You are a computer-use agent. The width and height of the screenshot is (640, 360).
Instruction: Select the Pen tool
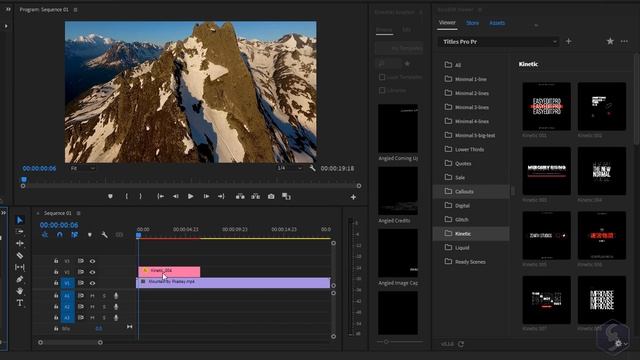tap(20, 279)
